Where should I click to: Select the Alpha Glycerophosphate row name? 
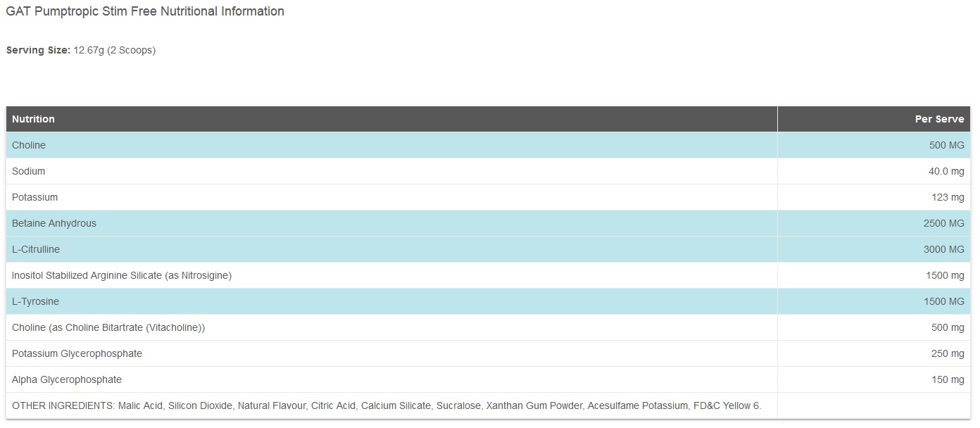67,379
